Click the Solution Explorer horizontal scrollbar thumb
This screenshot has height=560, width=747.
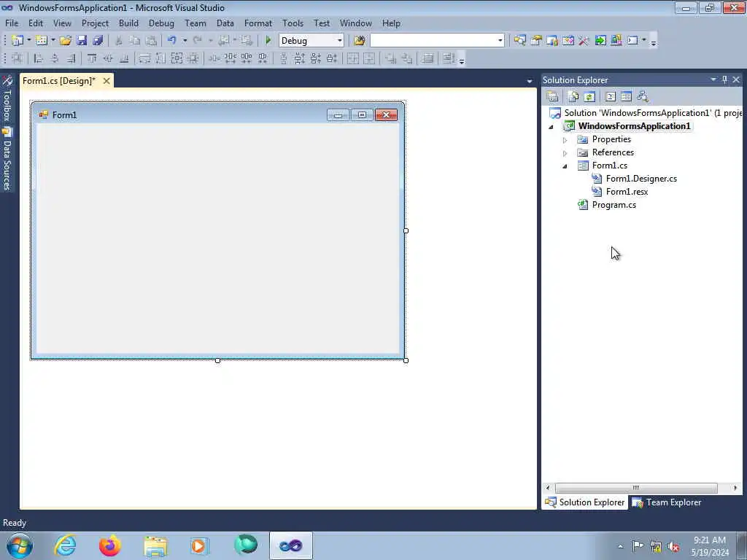coord(636,488)
